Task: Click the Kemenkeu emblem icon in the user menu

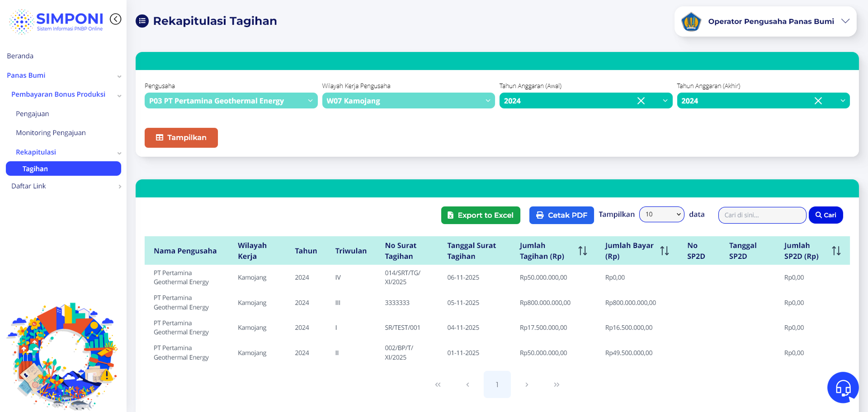Action: pos(691,21)
